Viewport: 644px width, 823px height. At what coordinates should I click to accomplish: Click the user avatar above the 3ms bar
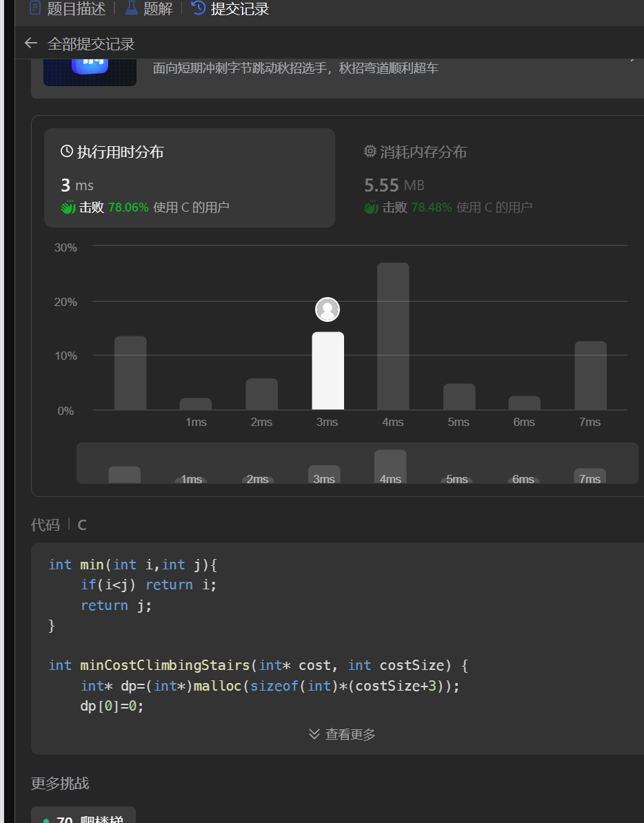[x=328, y=309]
